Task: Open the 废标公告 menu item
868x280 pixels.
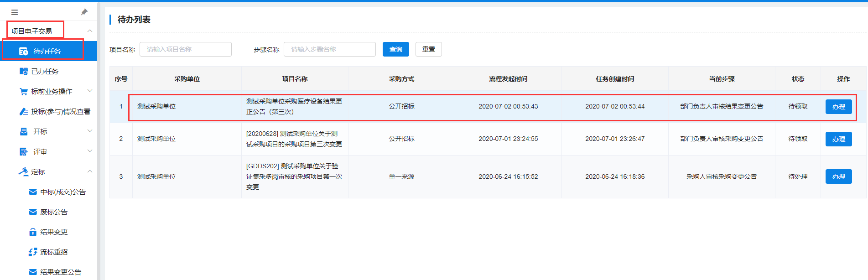Action: 54,212
